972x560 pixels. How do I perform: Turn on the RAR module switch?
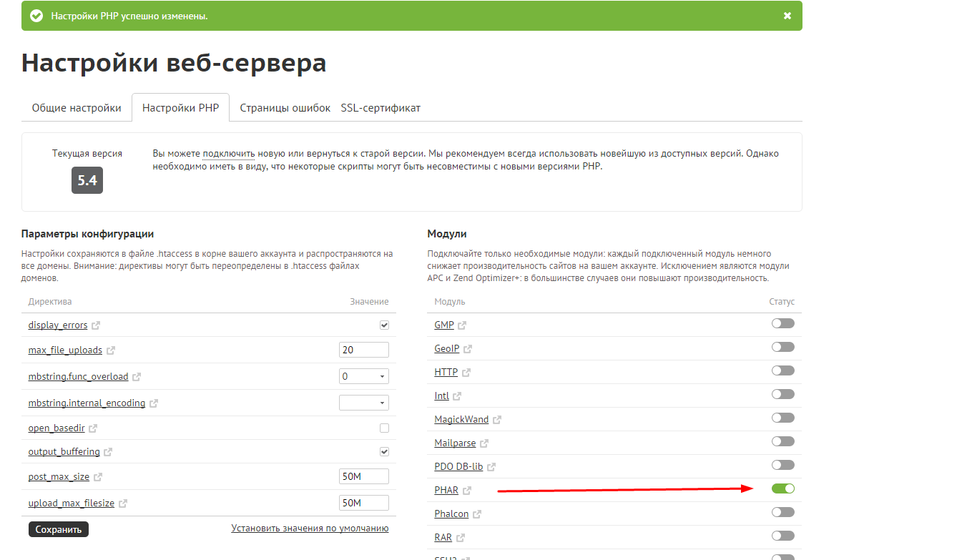click(x=783, y=536)
